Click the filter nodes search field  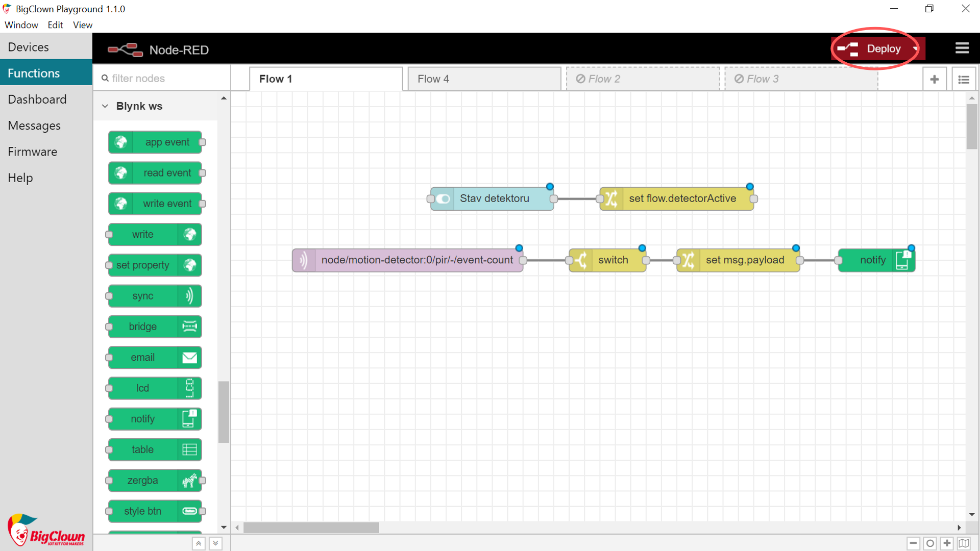pyautogui.click(x=161, y=79)
